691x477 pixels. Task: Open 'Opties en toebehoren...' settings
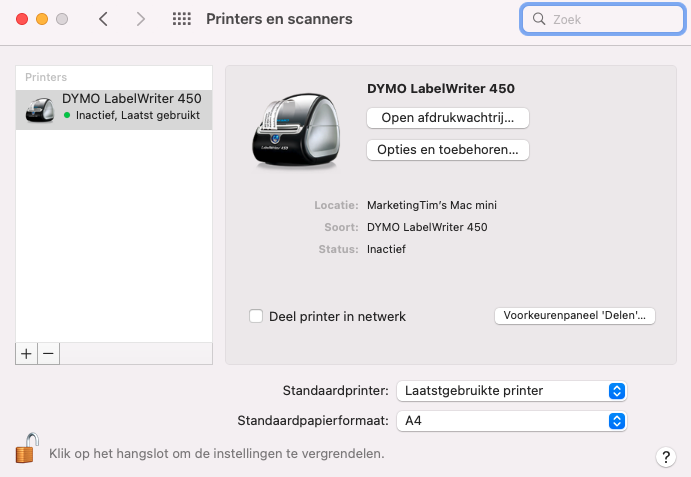[447, 150]
